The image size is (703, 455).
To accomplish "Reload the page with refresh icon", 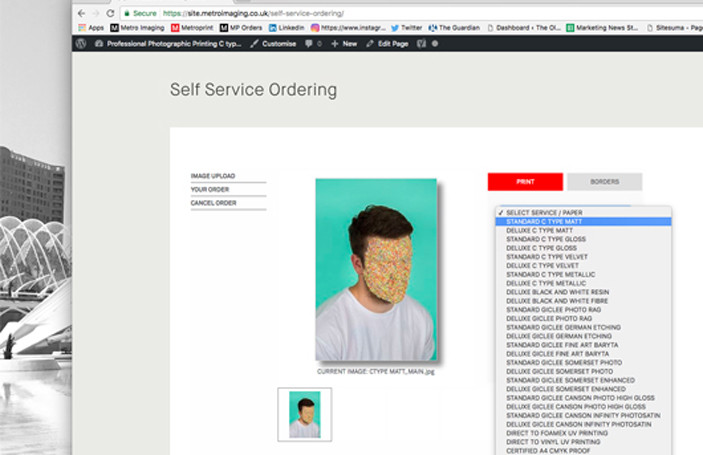I will pyautogui.click(x=110, y=13).
